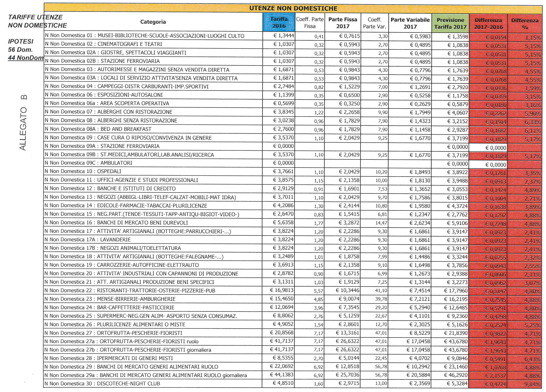Click row '17A : LAVANDERIE'
546x392 pixels.
point(293,240)
